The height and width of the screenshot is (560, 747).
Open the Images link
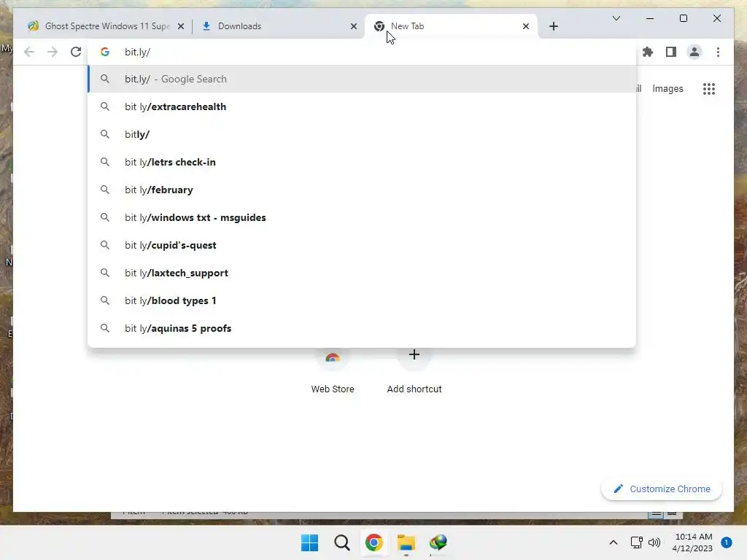coord(667,88)
